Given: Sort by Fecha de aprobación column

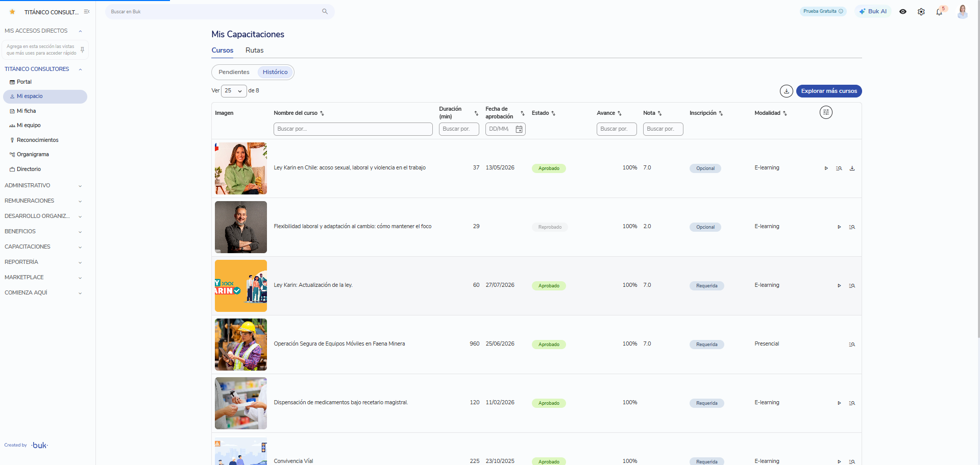Looking at the screenshot, I should click(523, 113).
